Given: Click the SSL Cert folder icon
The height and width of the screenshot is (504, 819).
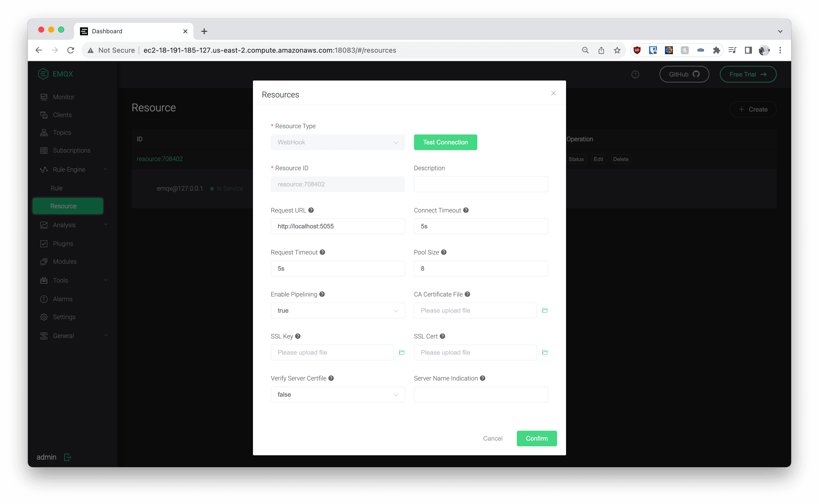Looking at the screenshot, I should [545, 352].
